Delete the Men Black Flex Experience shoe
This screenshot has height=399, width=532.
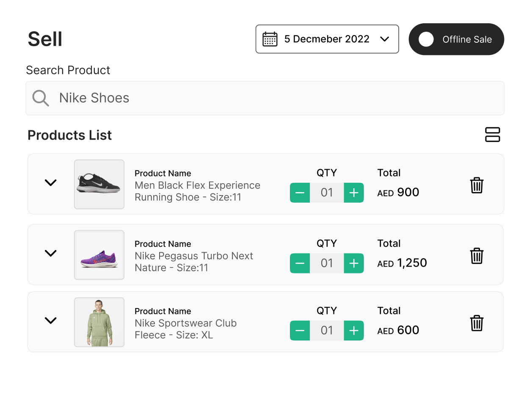pos(477,185)
